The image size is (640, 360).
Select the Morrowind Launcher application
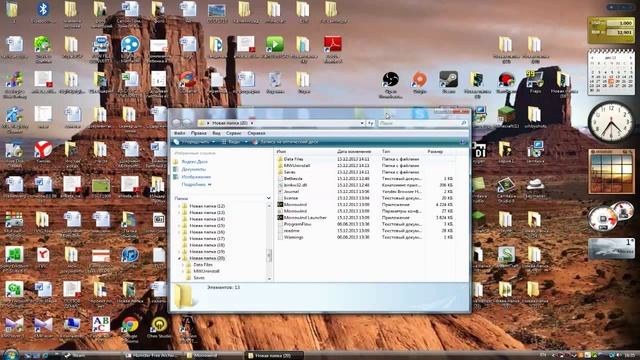[x=305, y=218]
